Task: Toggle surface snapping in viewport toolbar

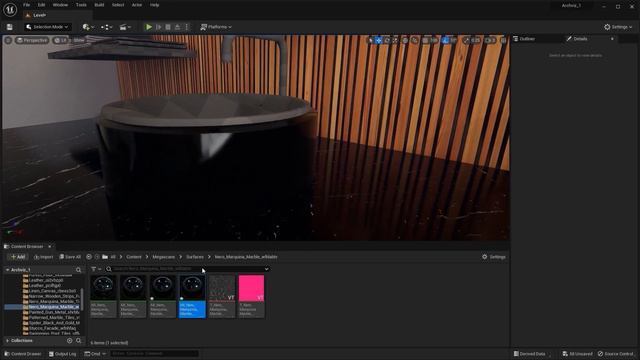Action: [x=415, y=40]
